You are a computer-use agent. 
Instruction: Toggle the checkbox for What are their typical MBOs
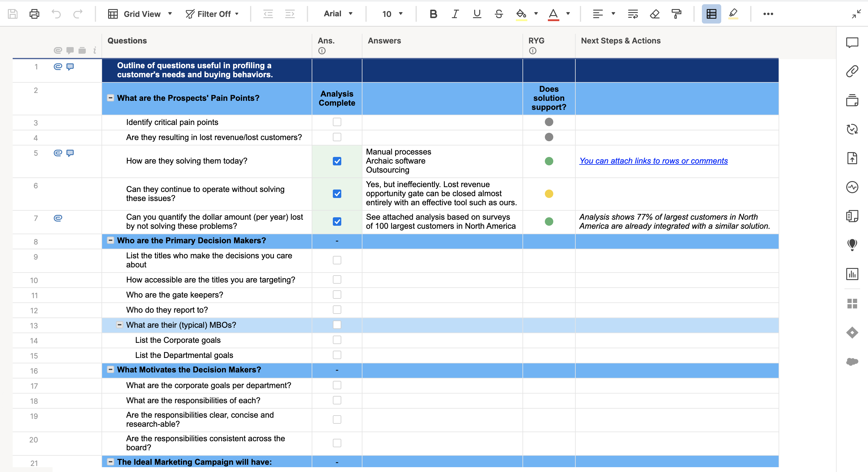click(x=337, y=325)
